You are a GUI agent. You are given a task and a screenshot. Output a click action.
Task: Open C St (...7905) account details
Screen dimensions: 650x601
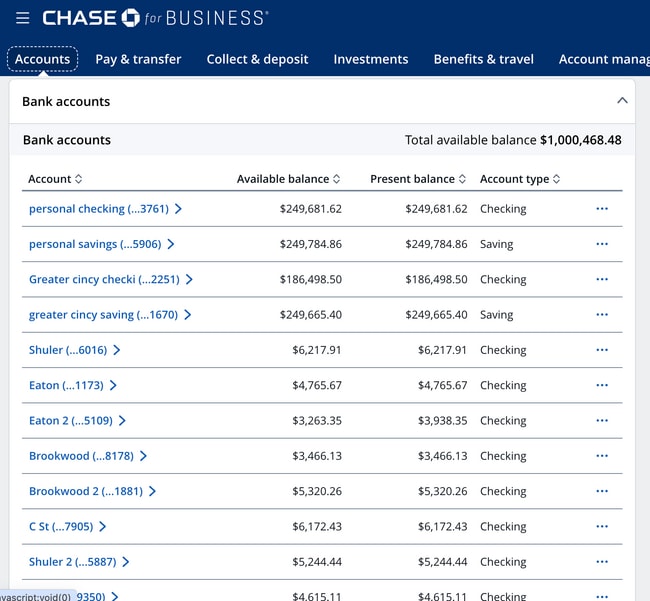pyautogui.click(x=68, y=526)
